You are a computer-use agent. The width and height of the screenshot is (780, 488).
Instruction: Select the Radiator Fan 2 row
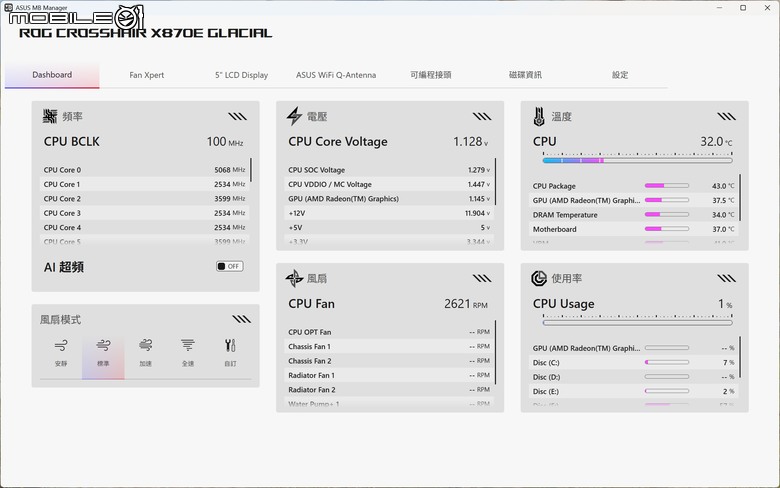tap(389, 390)
